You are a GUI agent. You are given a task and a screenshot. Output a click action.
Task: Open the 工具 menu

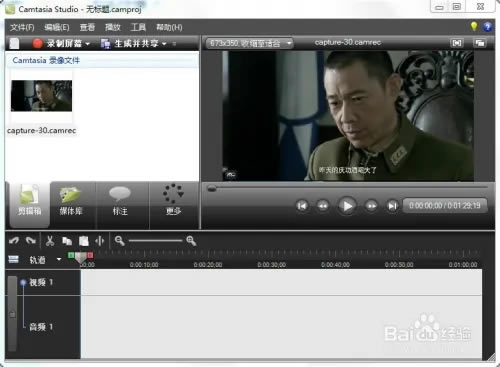click(x=138, y=27)
